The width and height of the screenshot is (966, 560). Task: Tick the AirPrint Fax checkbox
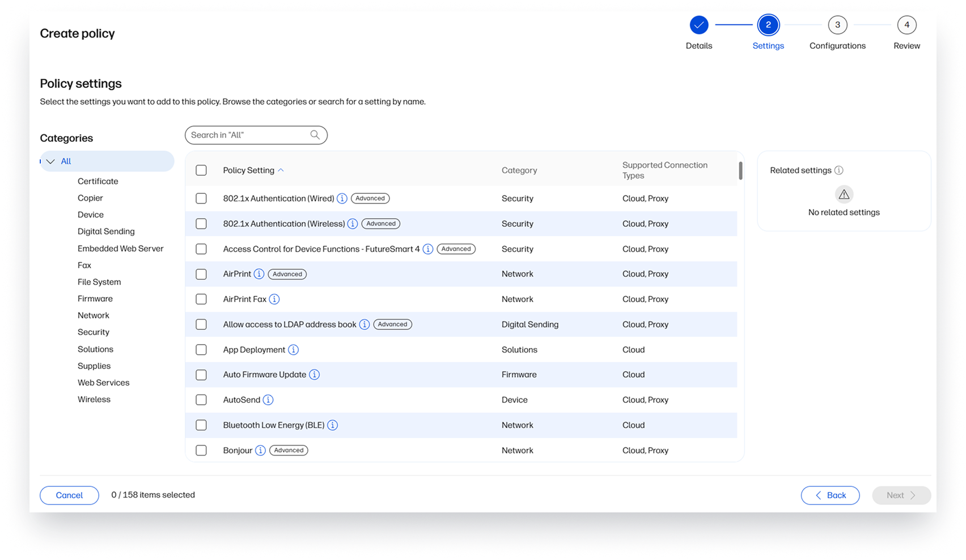pyautogui.click(x=201, y=299)
